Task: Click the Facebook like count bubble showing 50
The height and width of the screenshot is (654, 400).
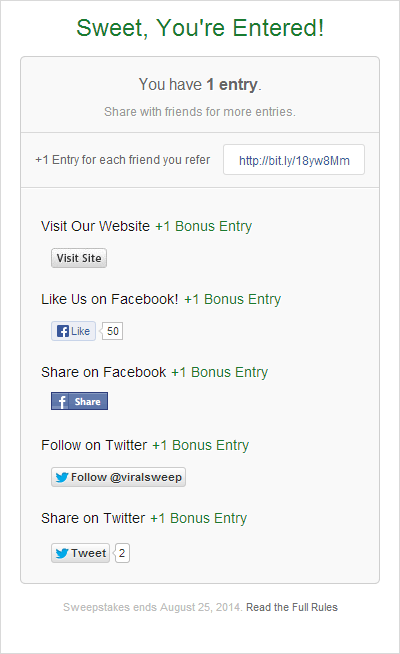Action: [x=113, y=331]
